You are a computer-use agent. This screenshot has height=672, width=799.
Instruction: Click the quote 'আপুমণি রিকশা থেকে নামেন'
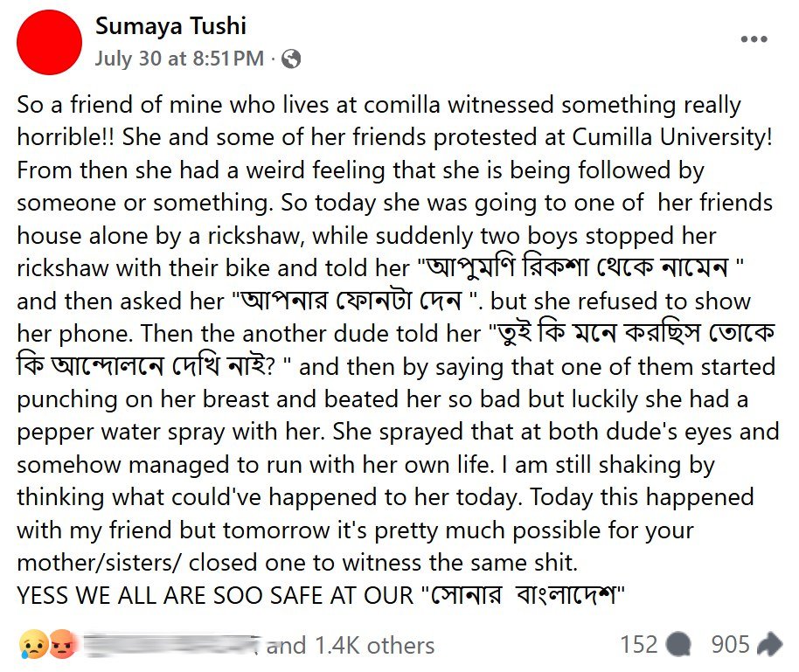pyautogui.click(x=577, y=267)
